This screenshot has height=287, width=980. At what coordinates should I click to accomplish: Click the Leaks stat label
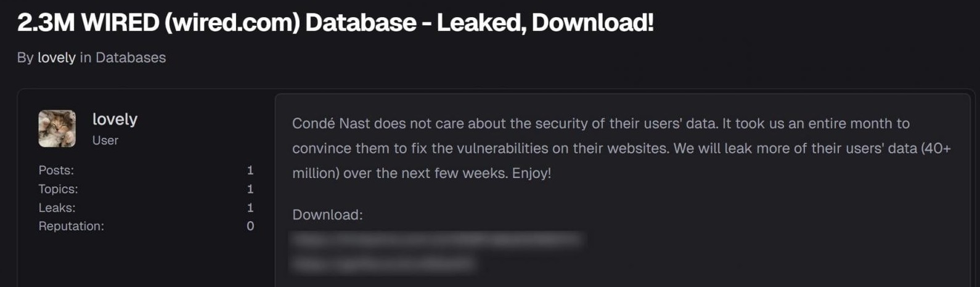(57, 208)
